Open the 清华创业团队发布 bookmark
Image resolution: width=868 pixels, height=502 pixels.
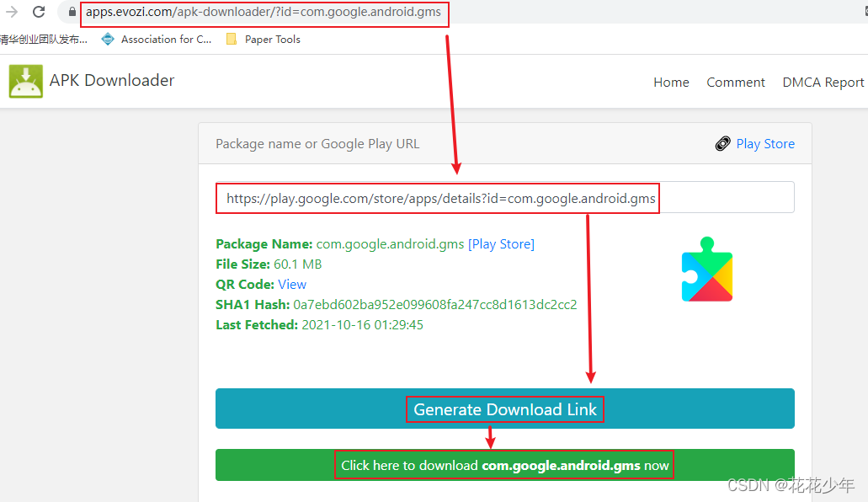44,40
